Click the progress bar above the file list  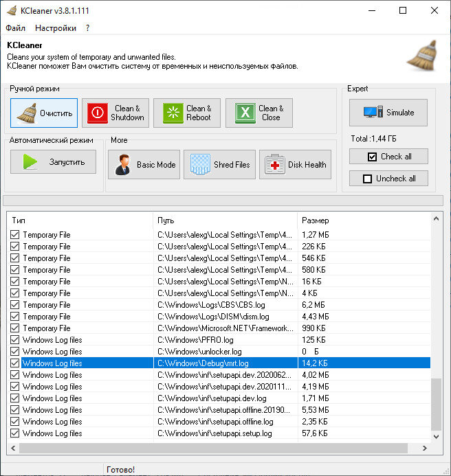(x=223, y=201)
